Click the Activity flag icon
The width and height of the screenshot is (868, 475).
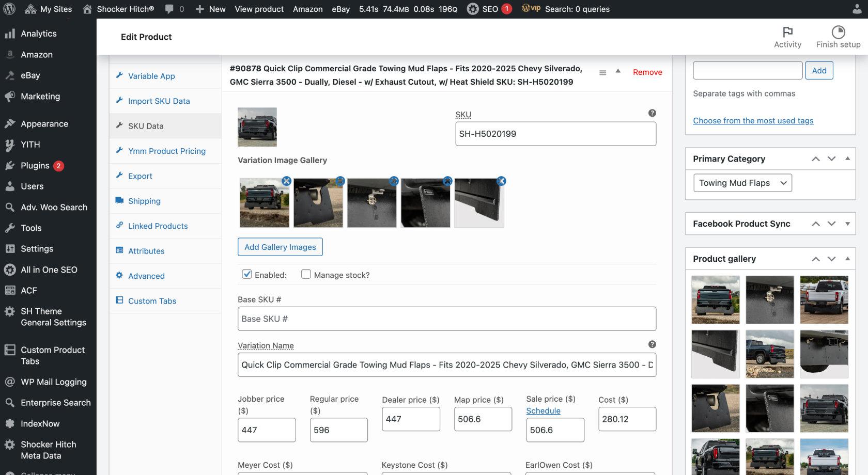coord(787,32)
